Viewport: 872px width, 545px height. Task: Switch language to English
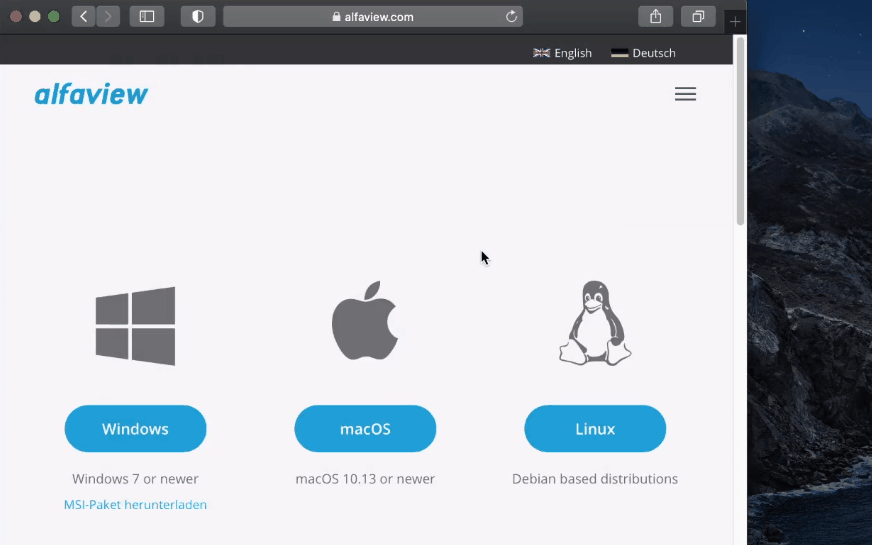[563, 53]
